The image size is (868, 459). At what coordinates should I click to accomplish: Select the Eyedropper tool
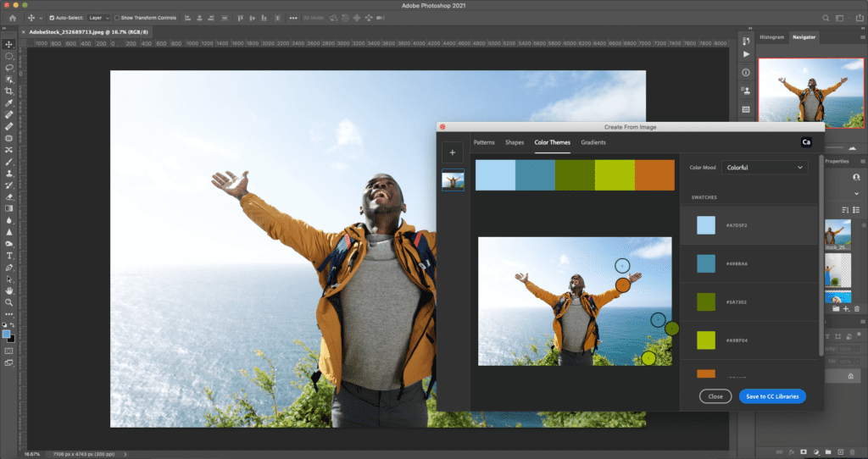point(8,102)
